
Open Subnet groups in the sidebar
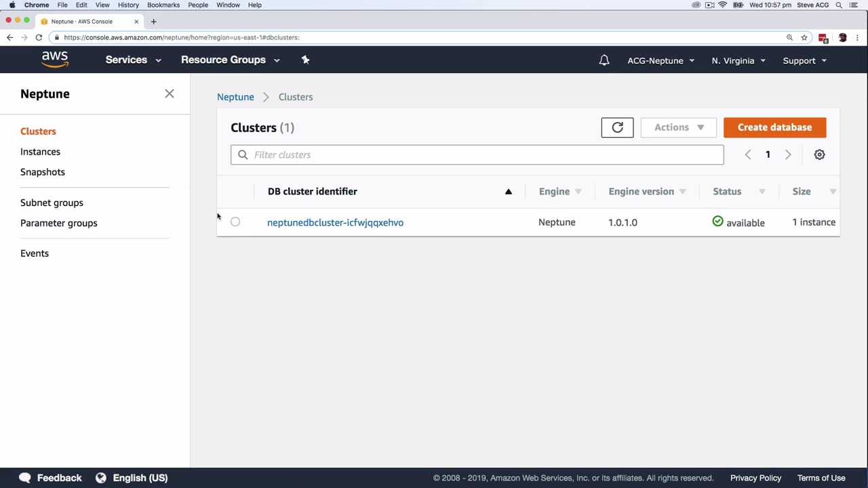[x=52, y=203]
